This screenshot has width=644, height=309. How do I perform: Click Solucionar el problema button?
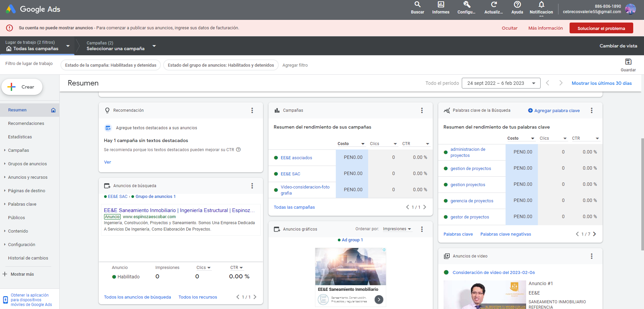pos(601,28)
